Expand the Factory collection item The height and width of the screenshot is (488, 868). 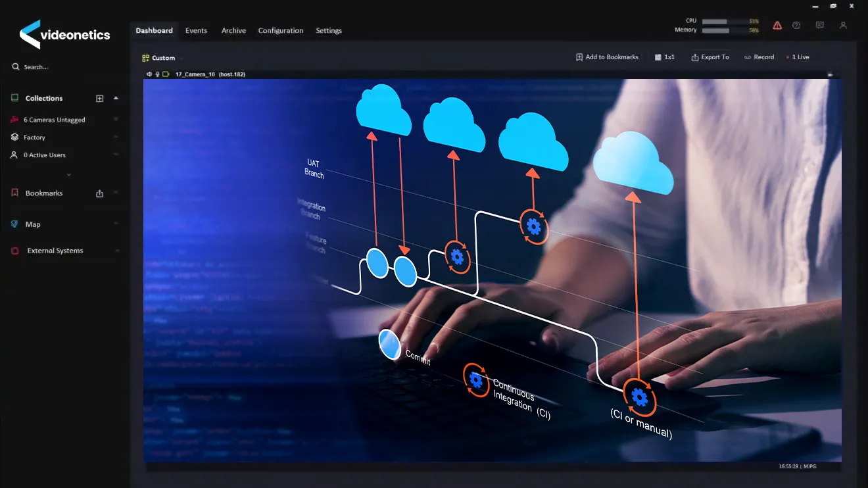[116, 137]
